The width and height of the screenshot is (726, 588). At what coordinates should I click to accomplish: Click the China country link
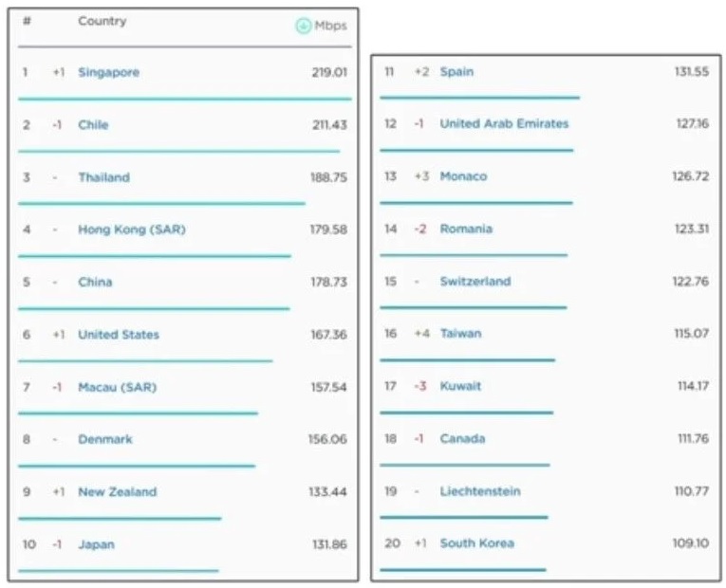coord(95,282)
